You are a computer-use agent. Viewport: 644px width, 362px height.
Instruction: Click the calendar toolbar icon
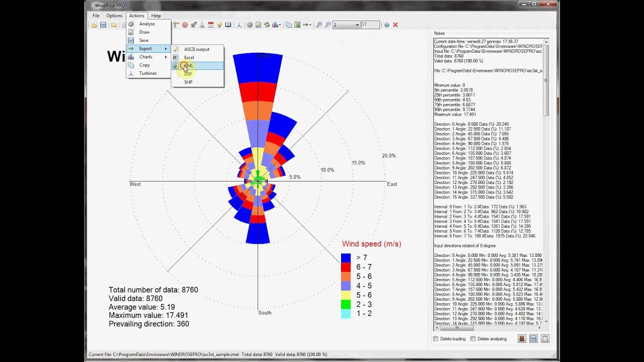click(x=211, y=25)
